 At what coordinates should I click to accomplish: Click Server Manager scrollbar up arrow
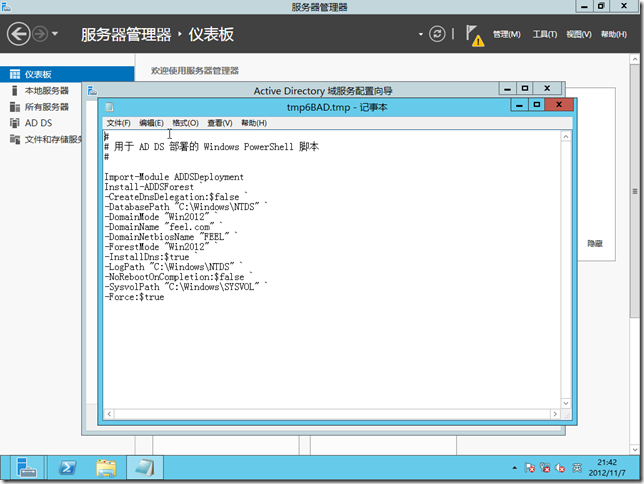[635, 59]
